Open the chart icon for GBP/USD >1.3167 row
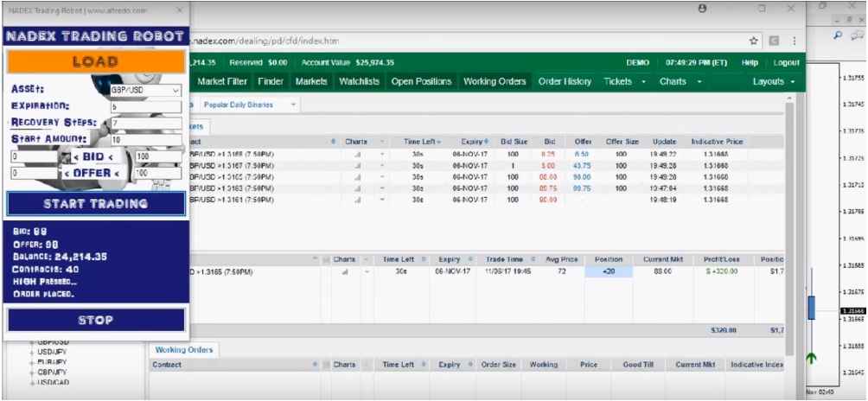Screen dimensions: 868x401 (x=357, y=166)
